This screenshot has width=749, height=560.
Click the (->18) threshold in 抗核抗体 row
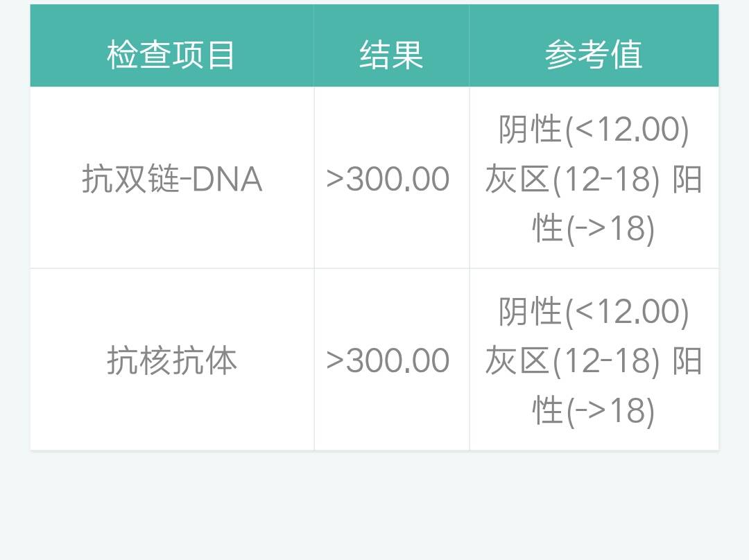pyautogui.click(x=610, y=411)
